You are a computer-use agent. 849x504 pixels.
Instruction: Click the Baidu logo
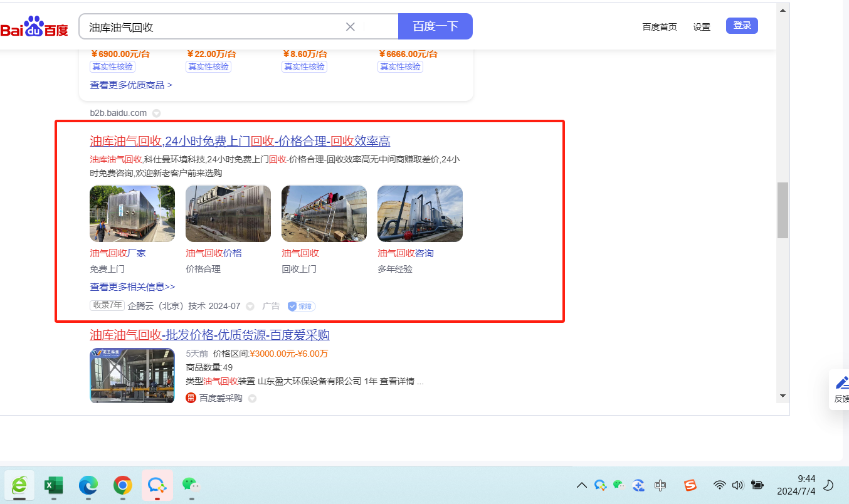click(x=34, y=27)
